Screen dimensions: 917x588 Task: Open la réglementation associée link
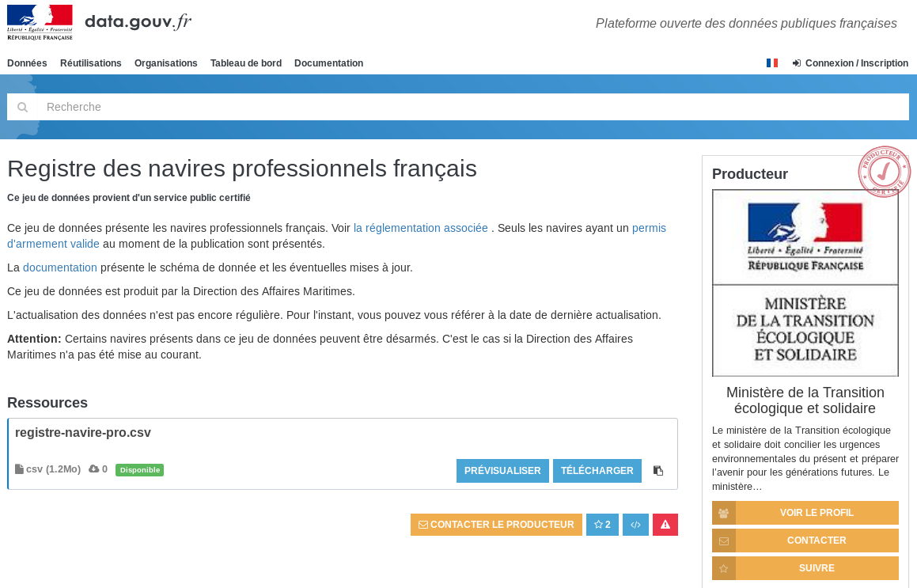pyautogui.click(x=420, y=228)
